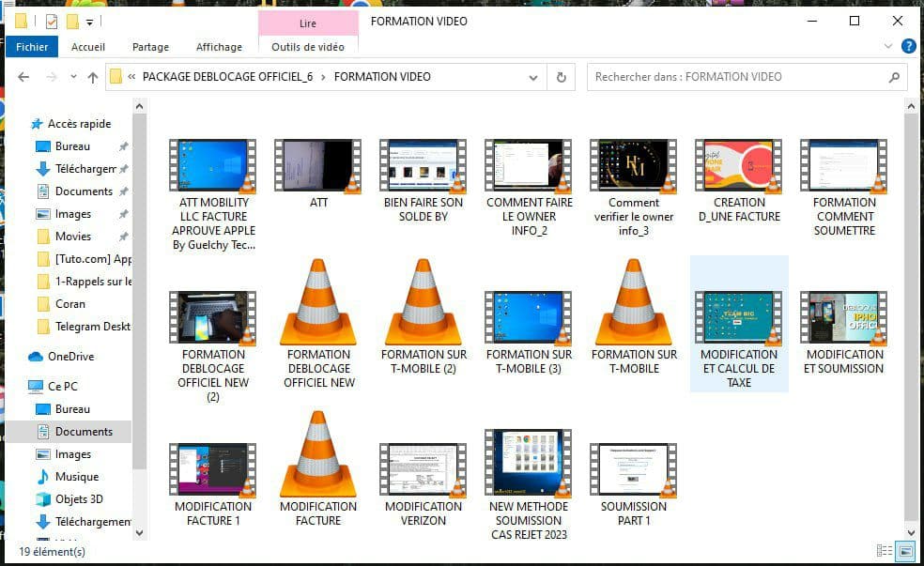Open Quick Access Toolbar customize dropdown
This screenshot has height=566, width=924.
pos(89,22)
